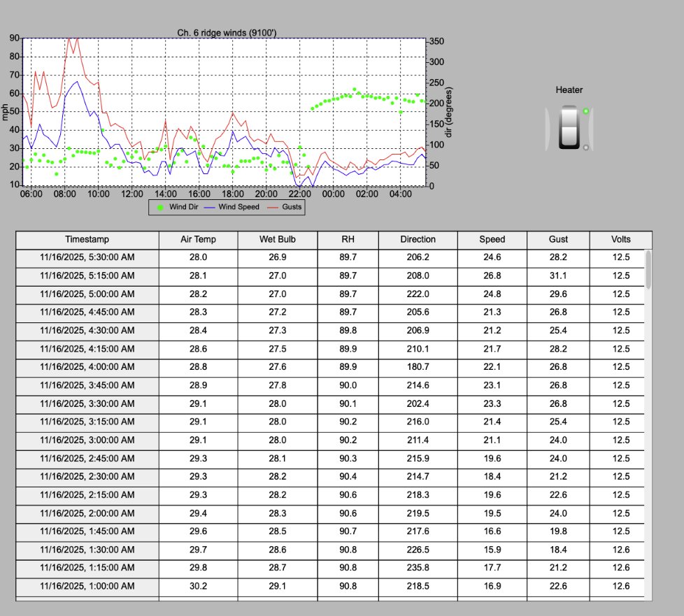Select timestamp 11/16/2025, 5:30:00 AM row
Image resolution: width=684 pixels, height=616 pixels.
pyautogui.click(x=330, y=257)
